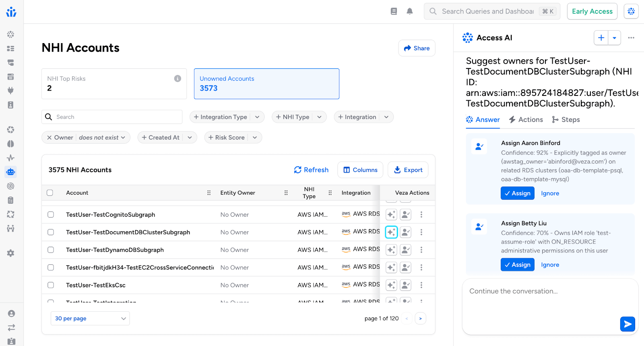Click the notifications bell icon

[x=409, y=11]
